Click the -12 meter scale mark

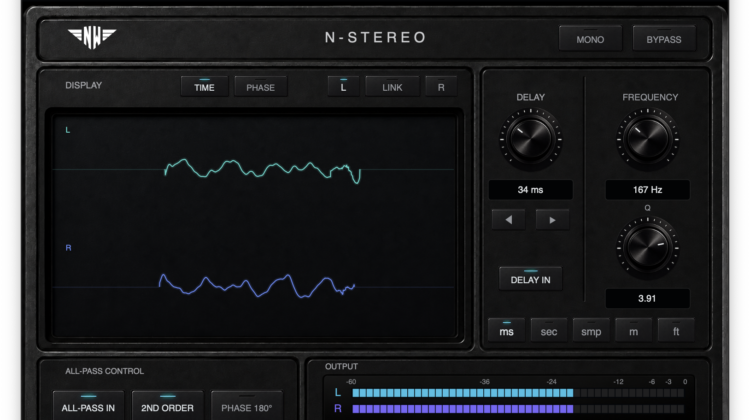[618, 382]
